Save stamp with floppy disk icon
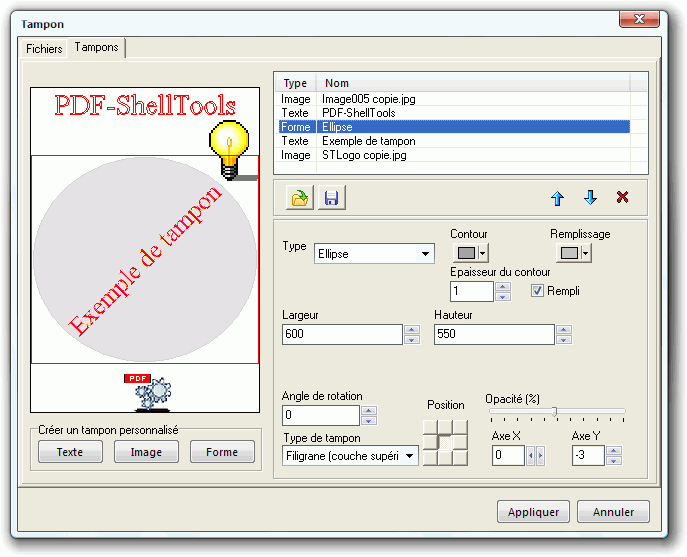 click(x=332, y=198)
